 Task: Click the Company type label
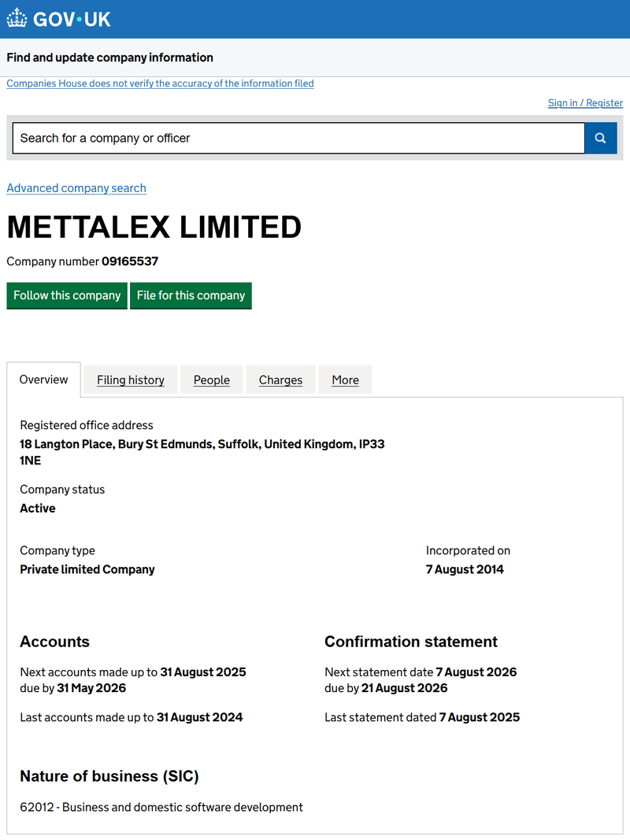point(57,551)
